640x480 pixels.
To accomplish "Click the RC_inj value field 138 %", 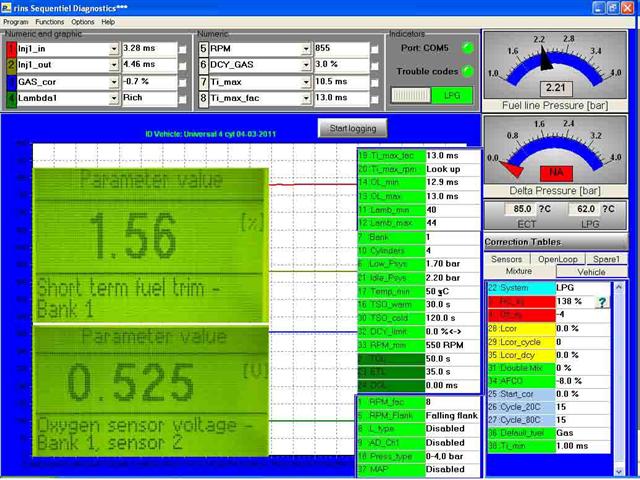I will click(x=574, y=301).
